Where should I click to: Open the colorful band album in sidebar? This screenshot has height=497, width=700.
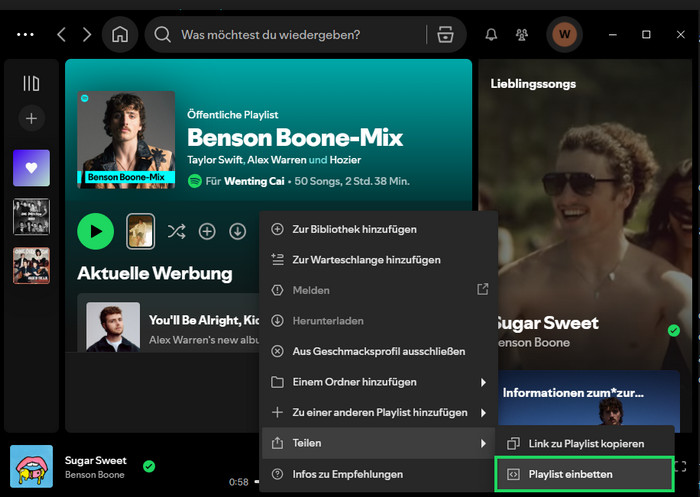pos(31,266)
